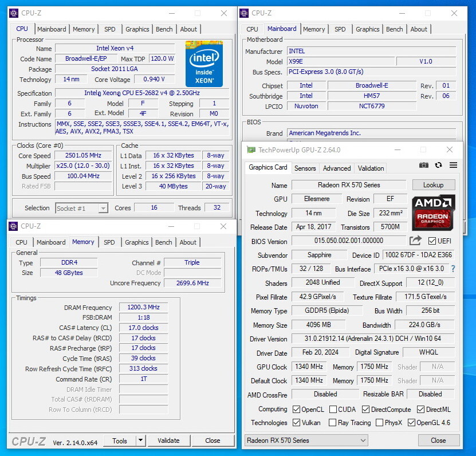The height and width of the screenshot is (456, 476).
Task: Toggle the CUDA checkbox
Action: (332, 410)
